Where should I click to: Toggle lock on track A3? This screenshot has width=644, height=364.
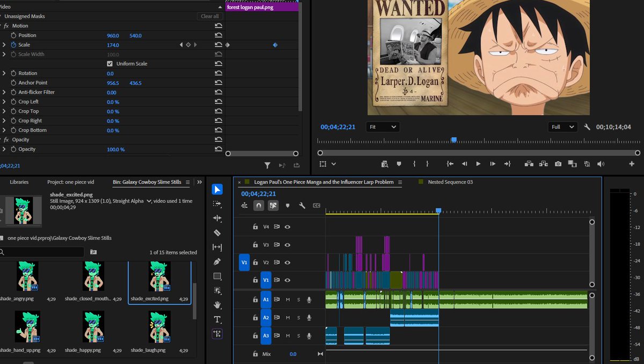pyautogui.click(x=256, y=336)
